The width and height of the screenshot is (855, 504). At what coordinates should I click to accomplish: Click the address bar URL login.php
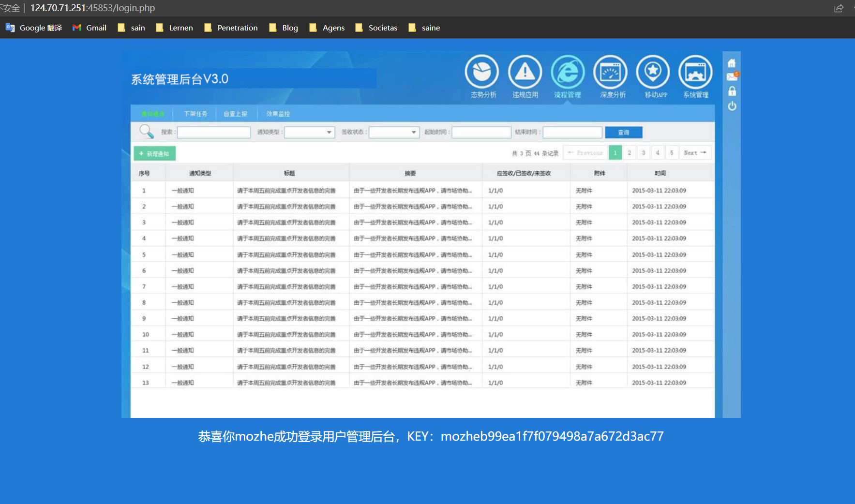pyautogui.click(x=93, y=8)
